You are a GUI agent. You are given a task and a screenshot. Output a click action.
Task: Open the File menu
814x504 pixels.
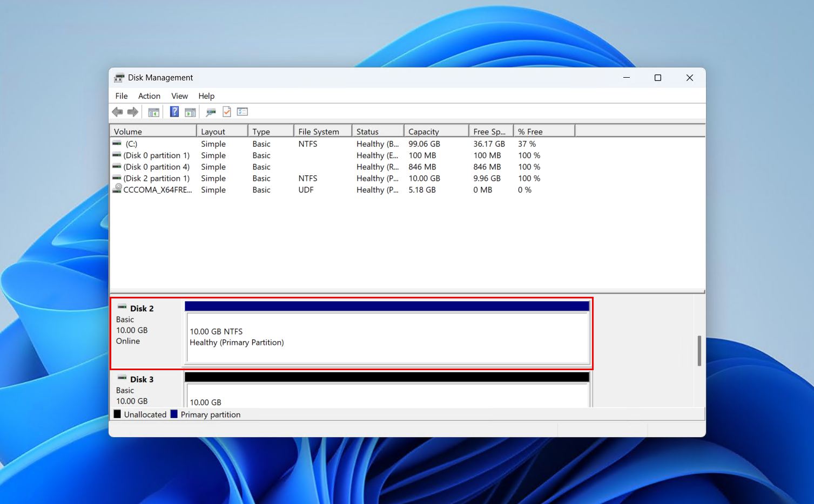click(x=122, y=96)
